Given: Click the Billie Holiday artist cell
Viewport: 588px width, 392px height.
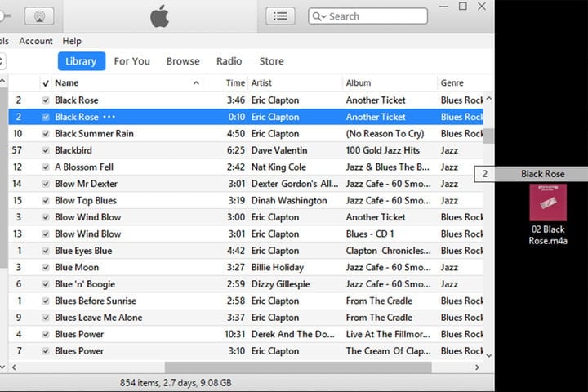Looking at the screenshot, I should (x=277, y=268).
